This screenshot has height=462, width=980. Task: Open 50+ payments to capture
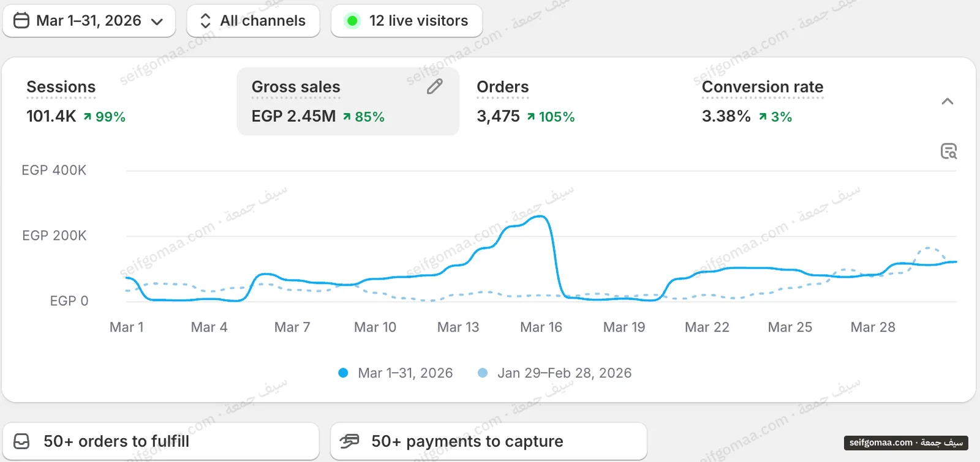click(x=489, y=441)
